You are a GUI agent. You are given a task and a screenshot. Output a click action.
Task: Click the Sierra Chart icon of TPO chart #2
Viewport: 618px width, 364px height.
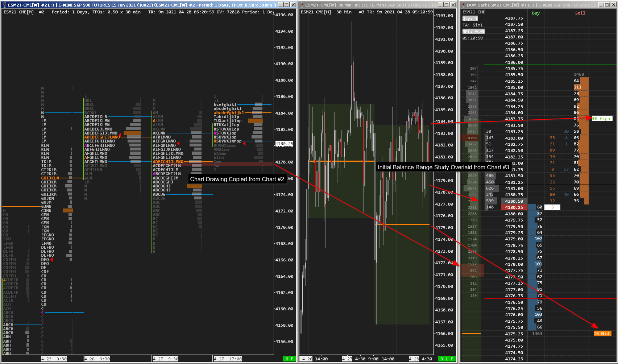pos(5,5)
